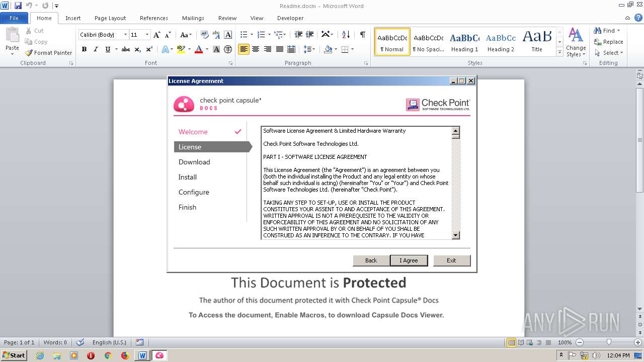Switch to the Review tab
The image size is (644, 362).
pyautogui.click(x=227, y=18)
